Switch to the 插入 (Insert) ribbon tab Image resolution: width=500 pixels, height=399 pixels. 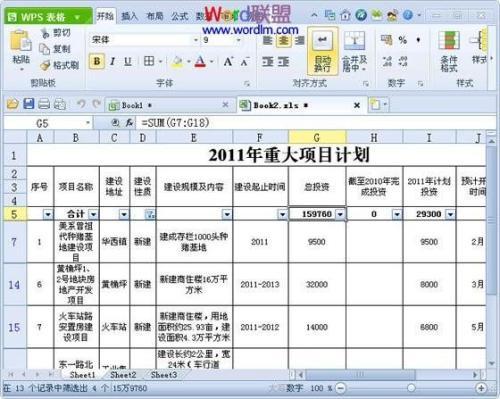(129, 16)
